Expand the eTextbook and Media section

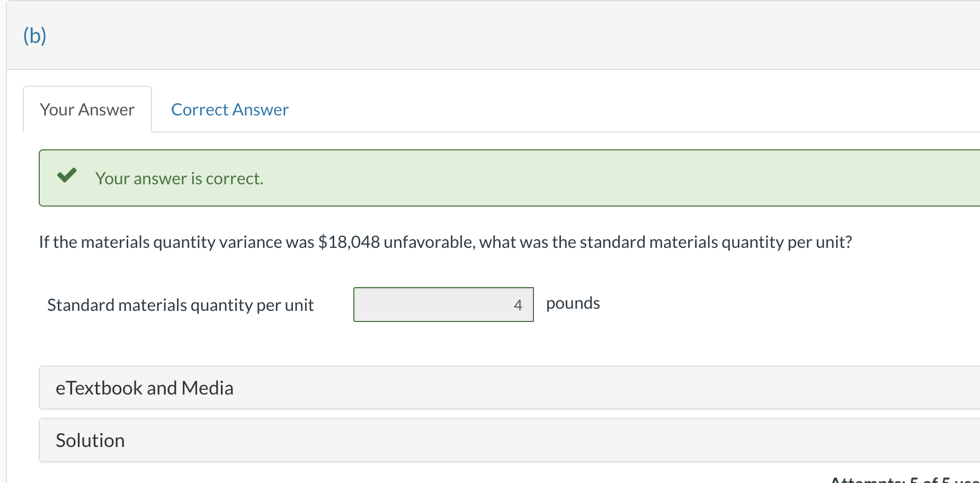pos(144,388)
